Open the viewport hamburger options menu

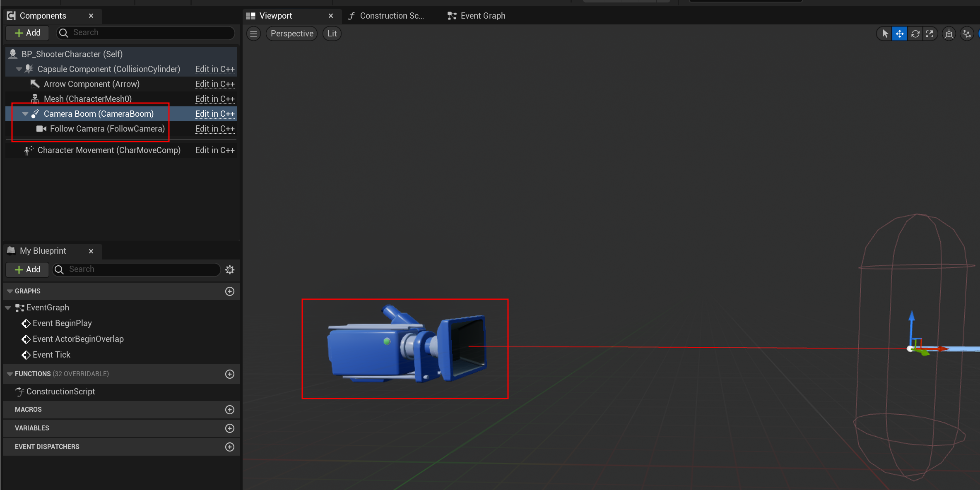(254, 34)
